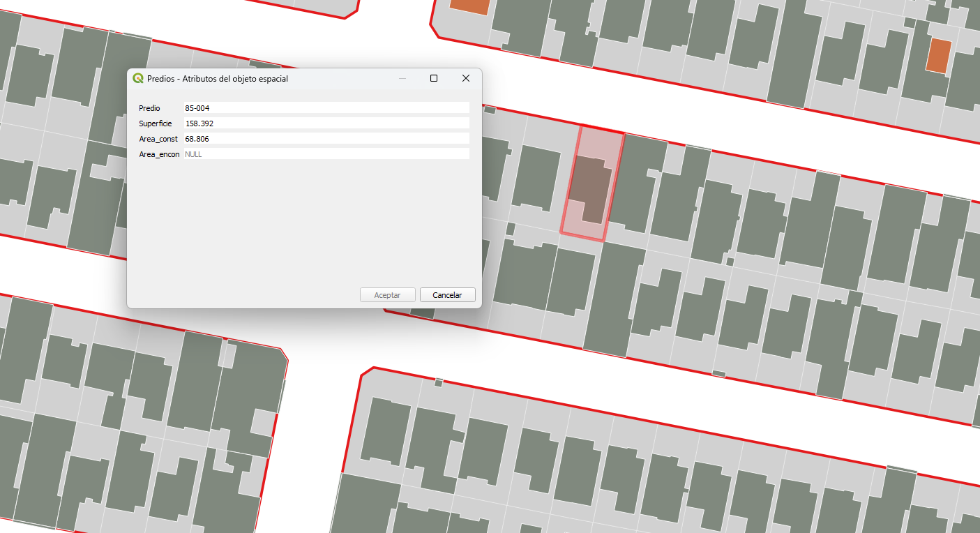Click the Area_const label text

point(158,139)
